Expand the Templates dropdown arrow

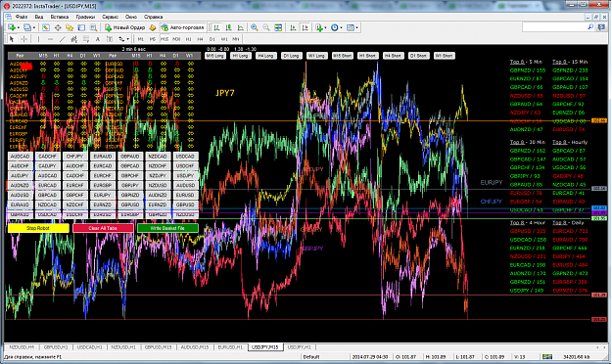coord(356,27)
